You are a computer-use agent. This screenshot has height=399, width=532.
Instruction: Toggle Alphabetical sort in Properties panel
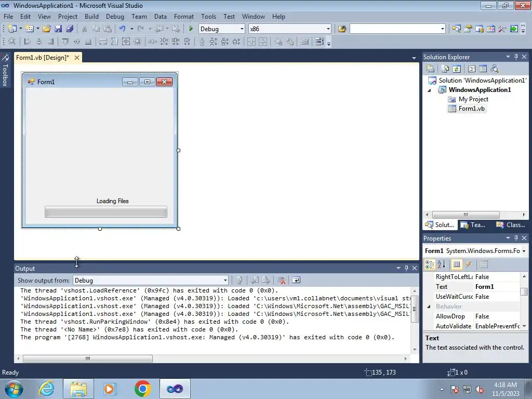coord(442,264)
